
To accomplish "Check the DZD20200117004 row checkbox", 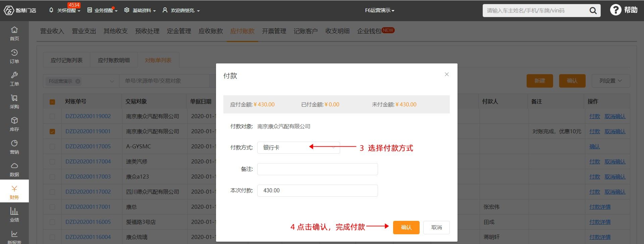I will click(x=52, y=162).
